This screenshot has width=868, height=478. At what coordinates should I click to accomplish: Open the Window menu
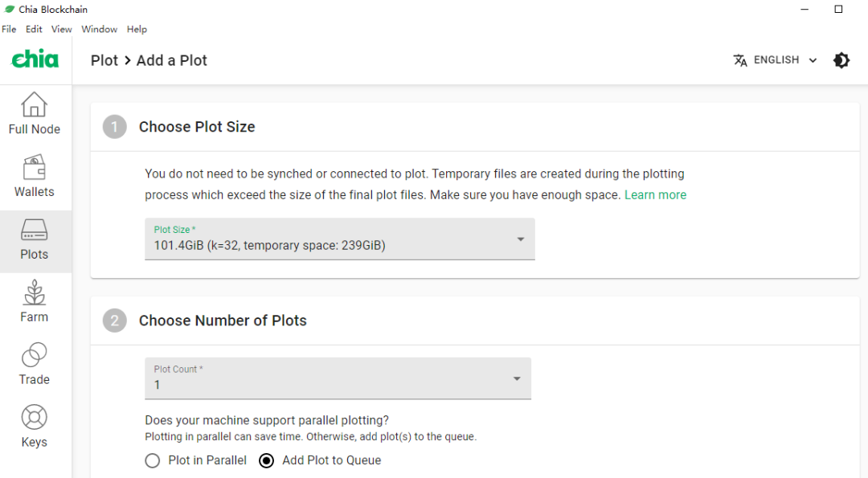(99, 29)
